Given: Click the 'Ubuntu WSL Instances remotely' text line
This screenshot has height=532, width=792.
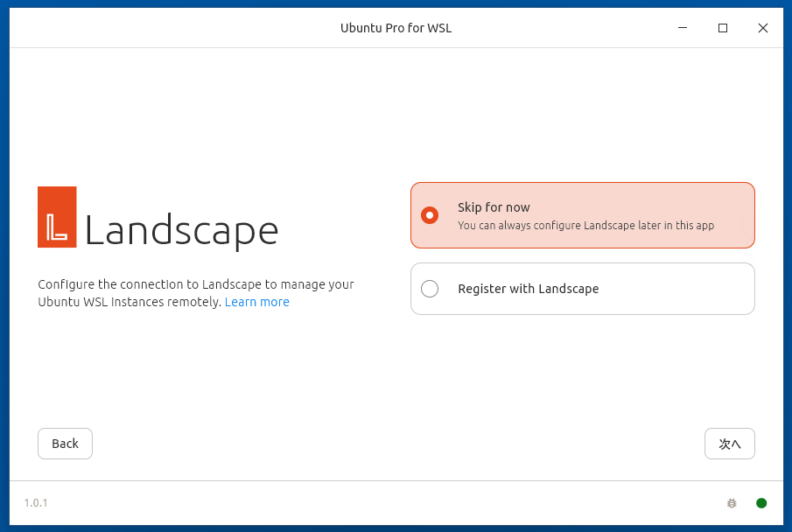Looking at the screenshot, I should [130, 302].
